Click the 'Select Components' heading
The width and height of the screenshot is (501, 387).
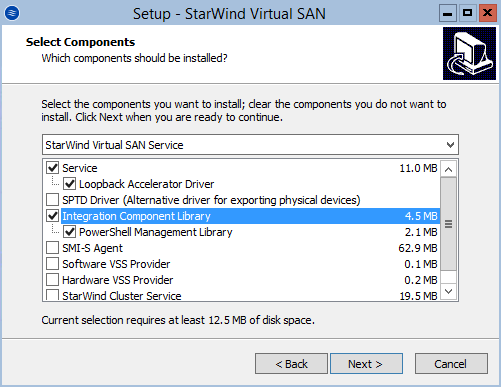[x=80, y=42]
